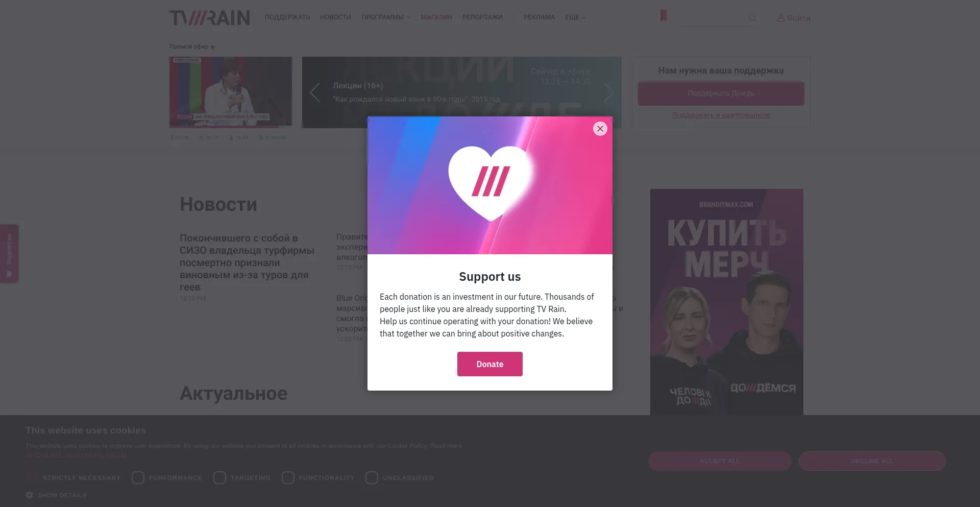Expand the Программы dropdown menu
Viewport: 980px width, 507px height.
[x=386, y=17]
